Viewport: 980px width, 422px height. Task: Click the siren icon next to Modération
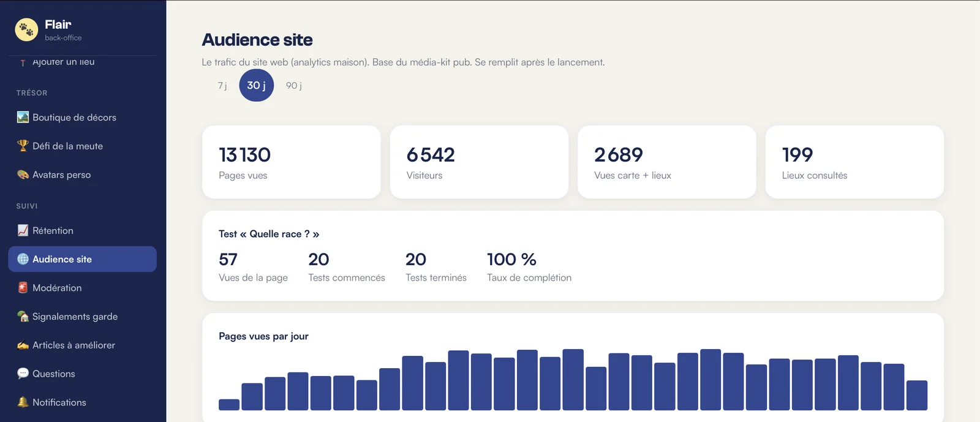23,287
